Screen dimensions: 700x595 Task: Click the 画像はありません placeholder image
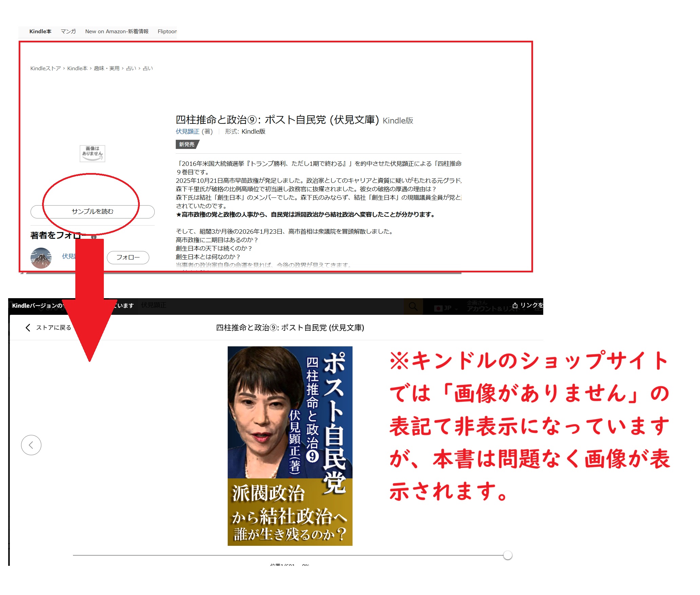pos(92,154)
